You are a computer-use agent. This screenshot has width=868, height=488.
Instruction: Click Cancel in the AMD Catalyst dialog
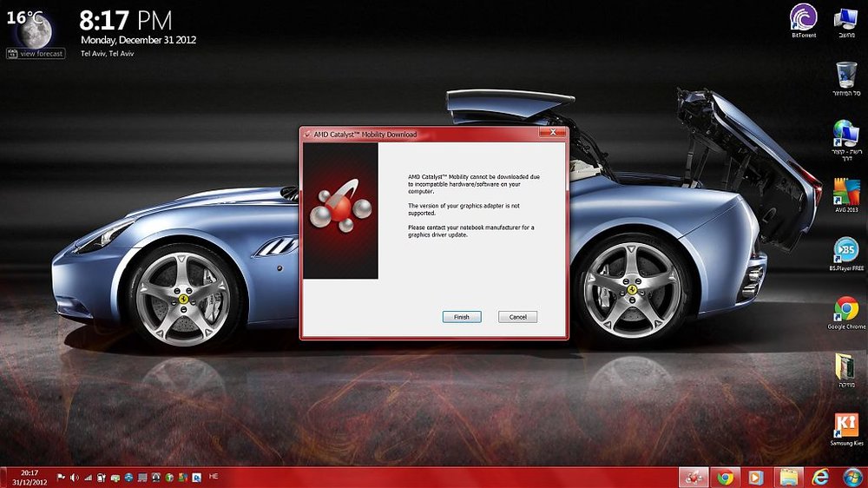517,317
